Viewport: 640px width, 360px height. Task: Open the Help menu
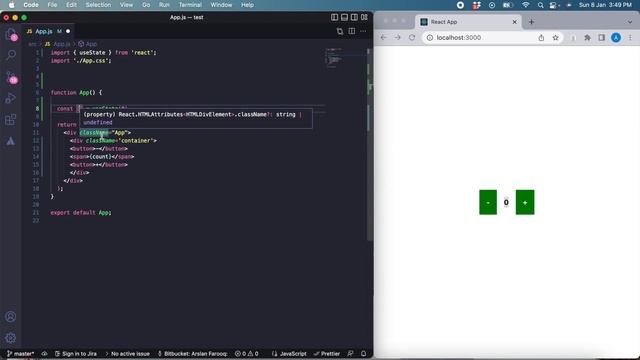click(x=247, y=5)
